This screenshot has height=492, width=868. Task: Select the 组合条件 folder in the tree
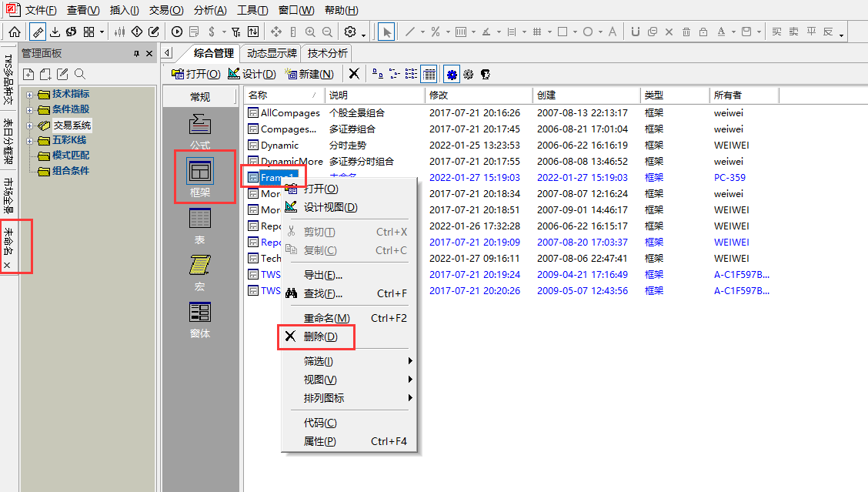[x=70, y=171]
